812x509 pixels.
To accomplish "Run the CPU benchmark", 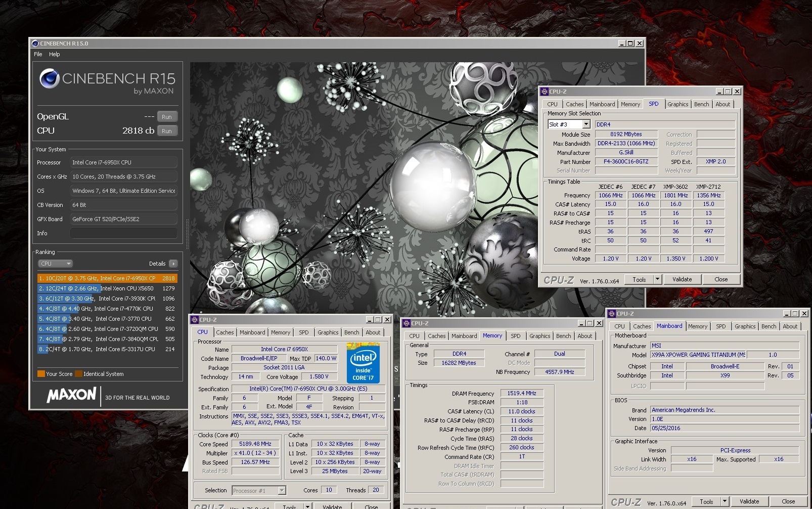I will 167,131.
